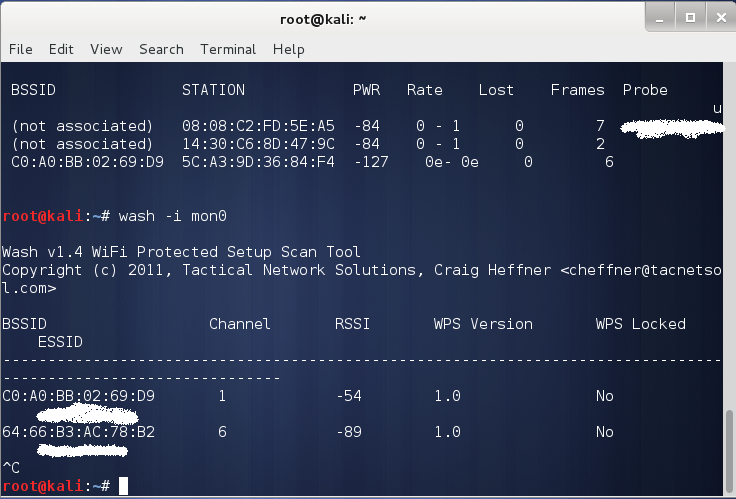Open the Edit menu
This screenshot has height=499, width=736.
(61, 49)
